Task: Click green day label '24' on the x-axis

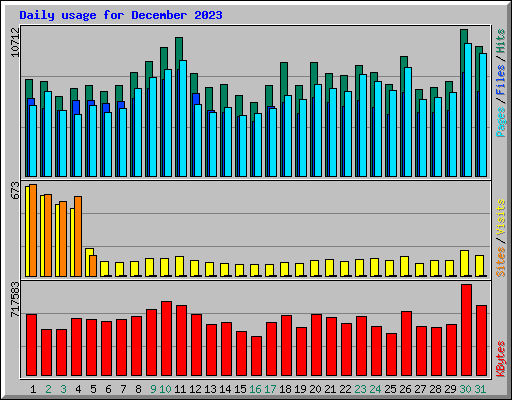Action: (x=375, y=389)
